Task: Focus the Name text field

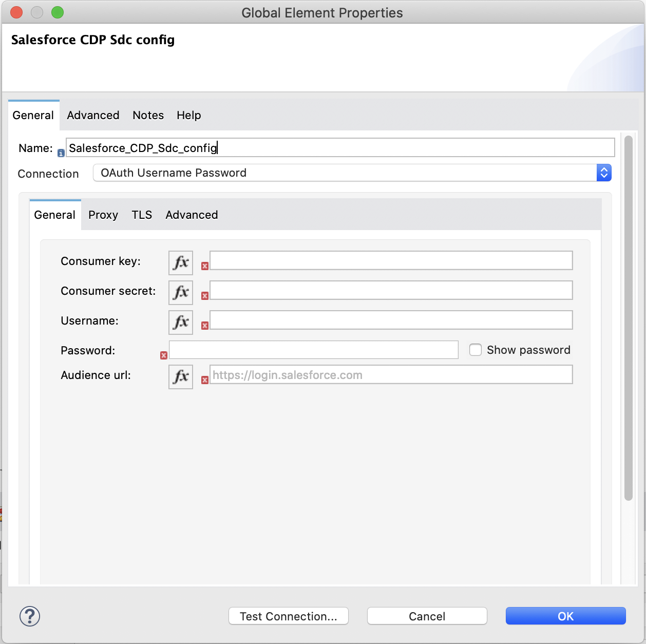Action: pyautogui.click(x=340, y=147)
